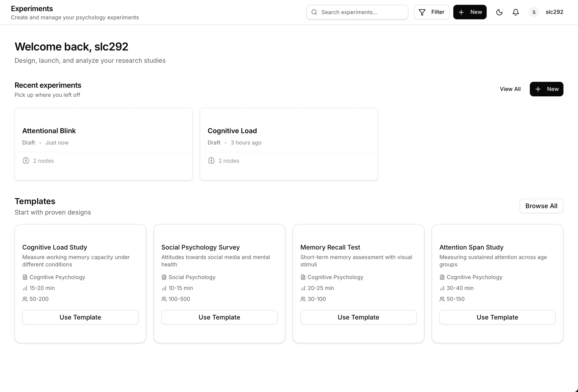
Task: Click Browse All templates
Action: click(541, 206)
